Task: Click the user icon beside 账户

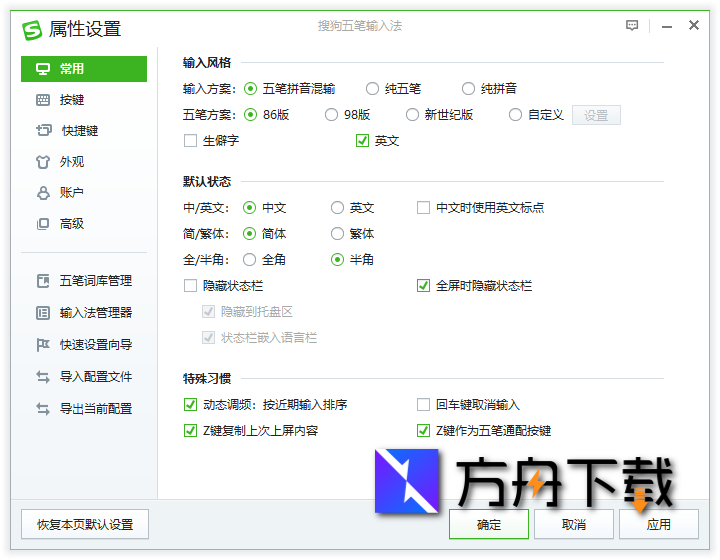Action: (43, 193)
